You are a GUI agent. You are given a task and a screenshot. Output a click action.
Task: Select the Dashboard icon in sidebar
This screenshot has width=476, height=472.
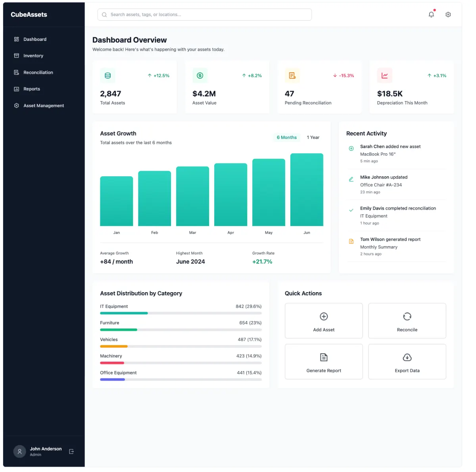pos(16,39)
